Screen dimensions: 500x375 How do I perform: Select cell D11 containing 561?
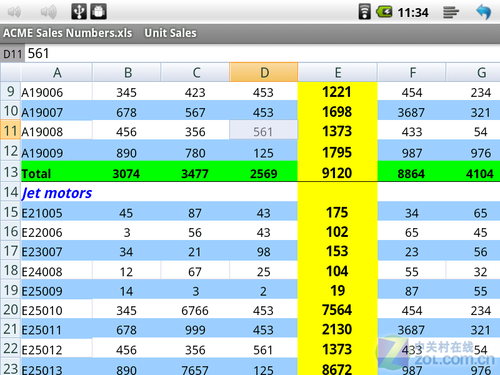coord(264,130)
